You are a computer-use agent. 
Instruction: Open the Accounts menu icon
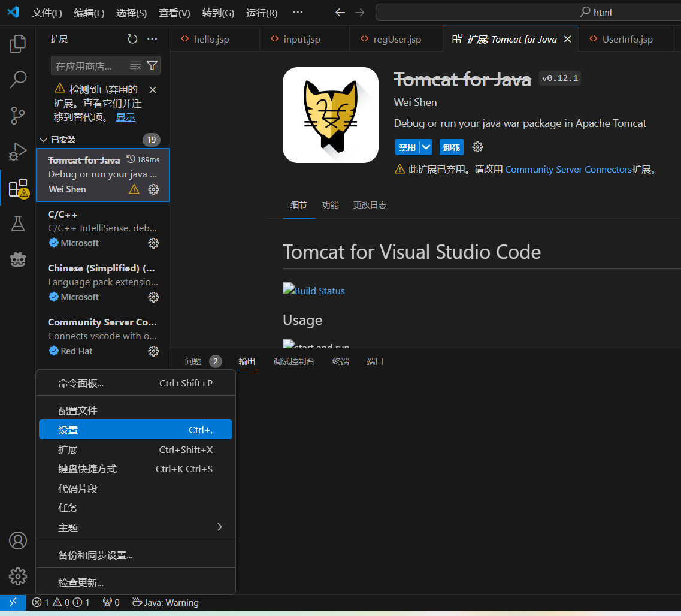coord(18,540)
